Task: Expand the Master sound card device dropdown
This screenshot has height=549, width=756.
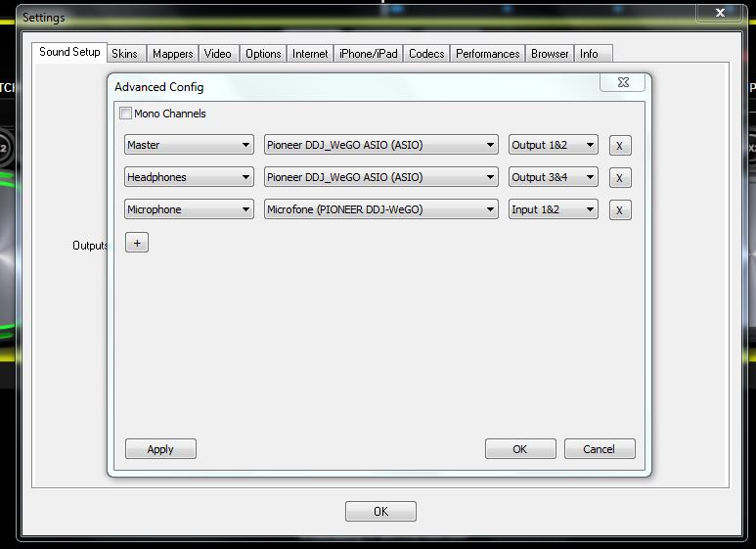Action: point(380,145)
